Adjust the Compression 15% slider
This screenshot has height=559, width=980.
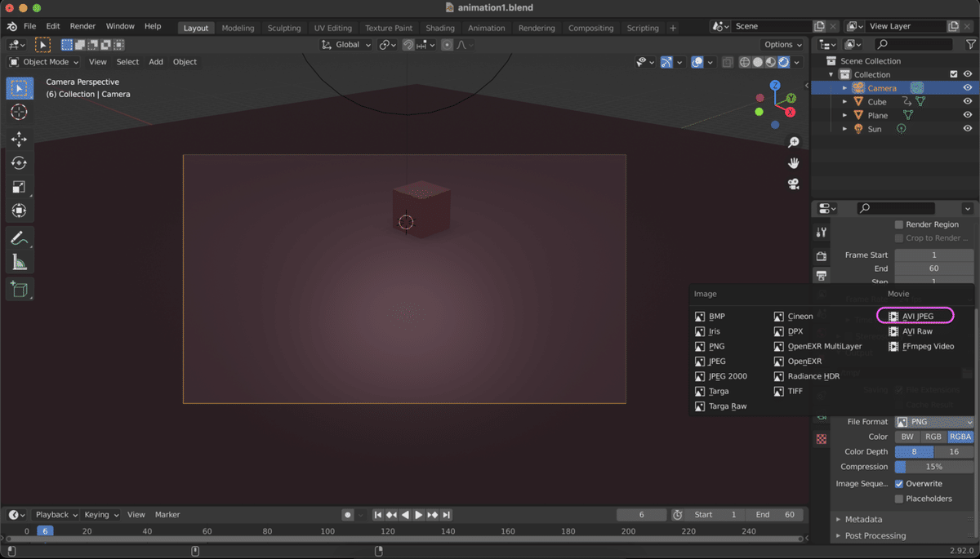pyautogui.click(x=934, y=467)
